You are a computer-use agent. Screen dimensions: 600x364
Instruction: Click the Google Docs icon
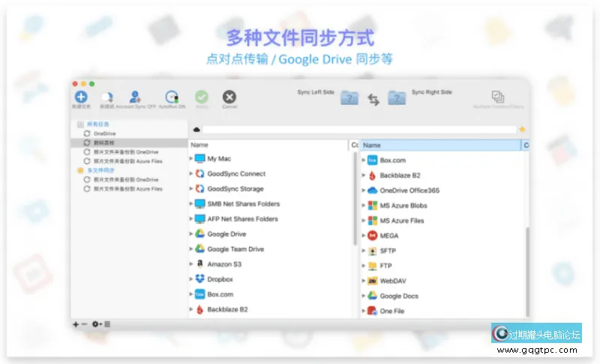pos(372,296)
